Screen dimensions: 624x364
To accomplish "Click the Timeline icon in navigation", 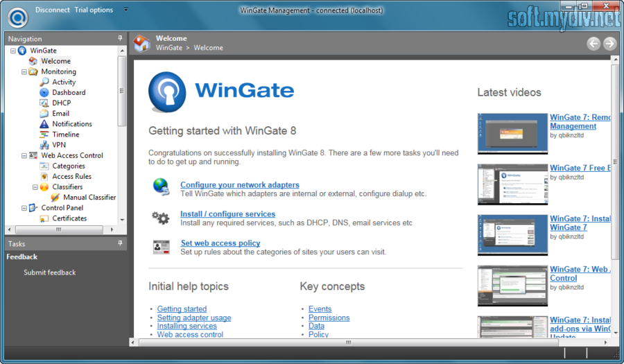I will 44,135.
